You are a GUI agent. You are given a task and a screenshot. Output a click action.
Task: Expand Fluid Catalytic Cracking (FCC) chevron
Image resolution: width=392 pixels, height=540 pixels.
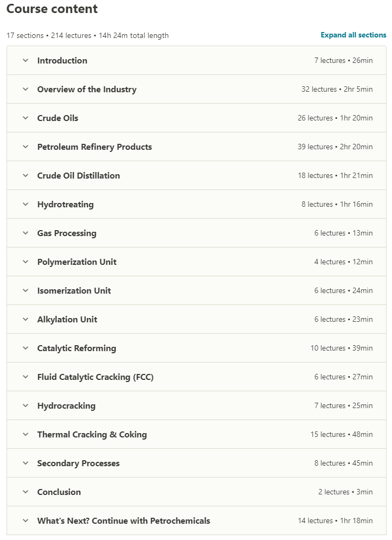coord(25,377)
